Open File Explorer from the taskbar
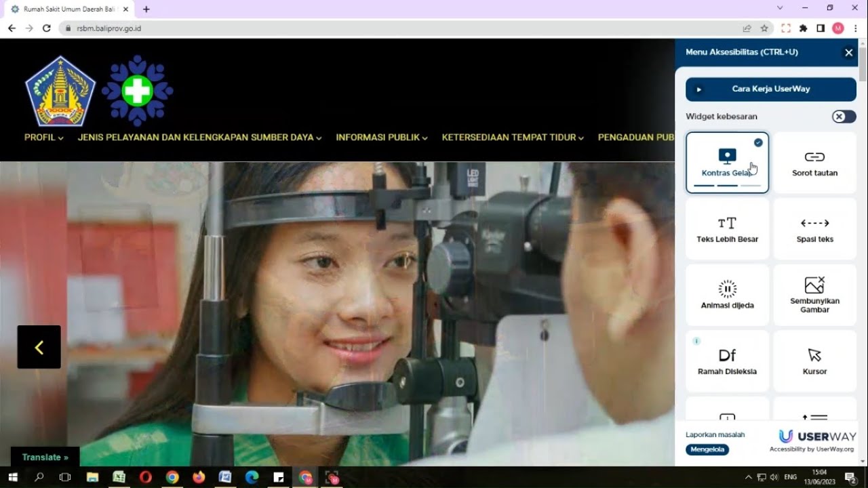Viewport: 868px width, 488px height. (92, 477)
